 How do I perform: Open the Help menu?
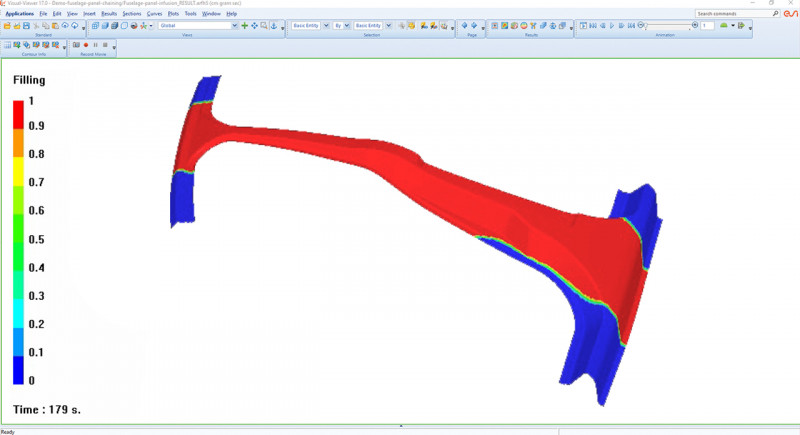point(232,14)
